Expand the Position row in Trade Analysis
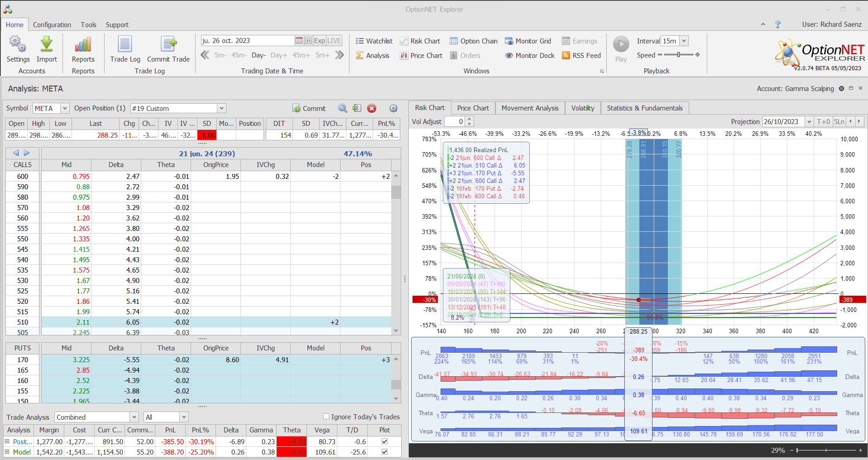This screenshot has height=460, width=868. click(7, 441)
